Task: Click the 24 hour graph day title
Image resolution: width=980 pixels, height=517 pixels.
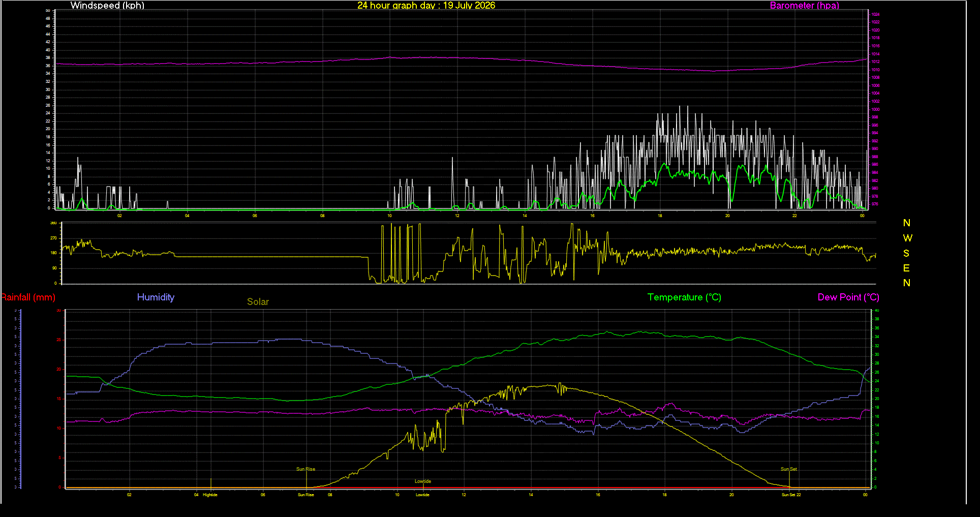Action: pos(426,6)
